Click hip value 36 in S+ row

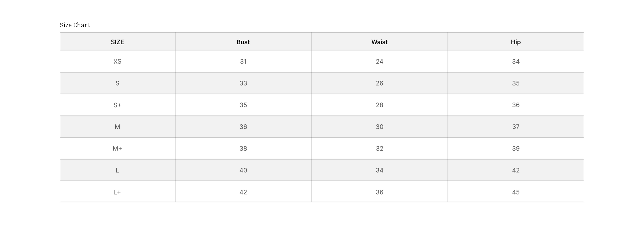pyautogui.click(x=516, y=105)
